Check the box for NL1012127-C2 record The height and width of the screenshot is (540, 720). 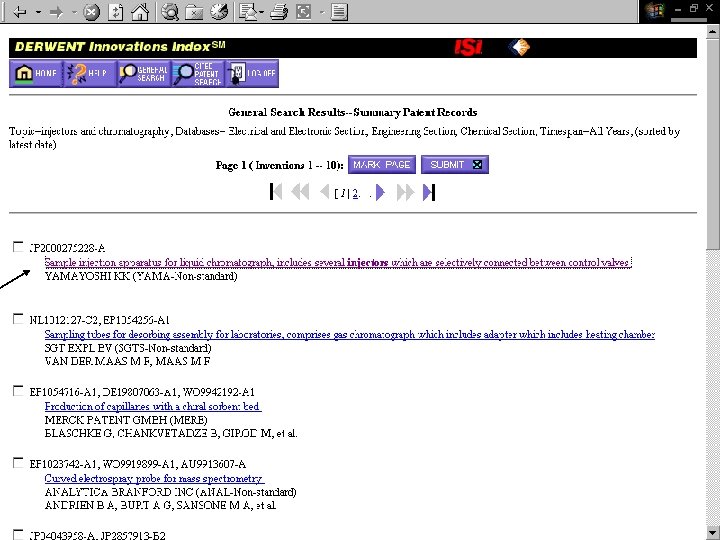(x=18, y=319)
